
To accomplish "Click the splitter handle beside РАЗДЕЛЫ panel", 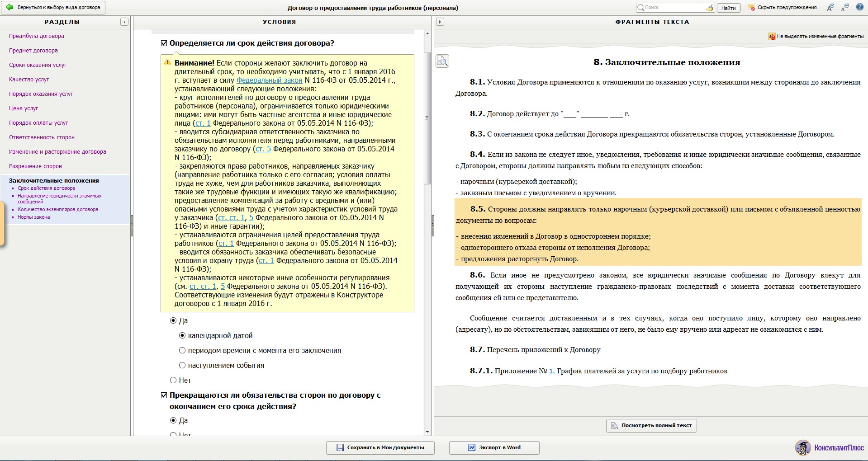I will click(x=132, y=226).
